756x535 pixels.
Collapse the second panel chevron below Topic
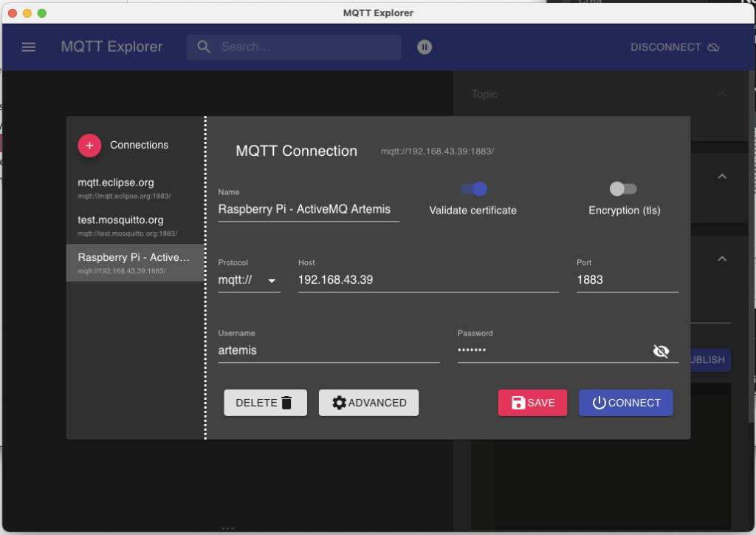pos(722,177)
